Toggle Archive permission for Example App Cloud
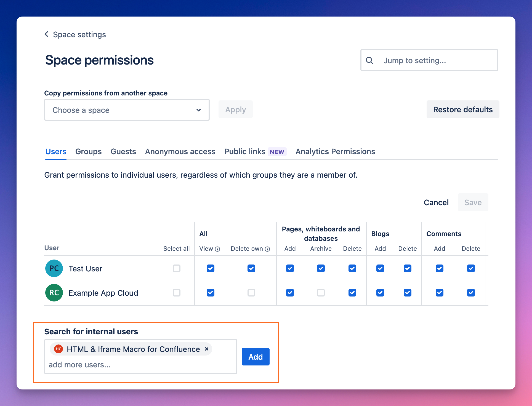Viewport: 532px width, 406px height. click(x=321, y=293)
